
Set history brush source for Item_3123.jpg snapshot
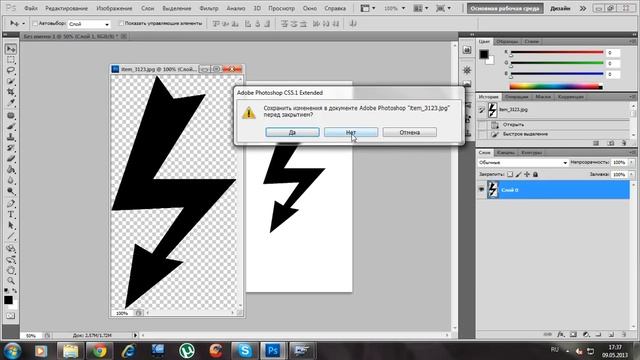tap(482, 109)
